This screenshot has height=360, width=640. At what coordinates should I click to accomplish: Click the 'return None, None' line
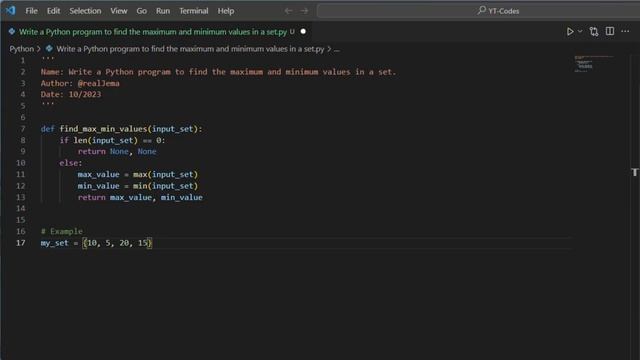(117, 151)
